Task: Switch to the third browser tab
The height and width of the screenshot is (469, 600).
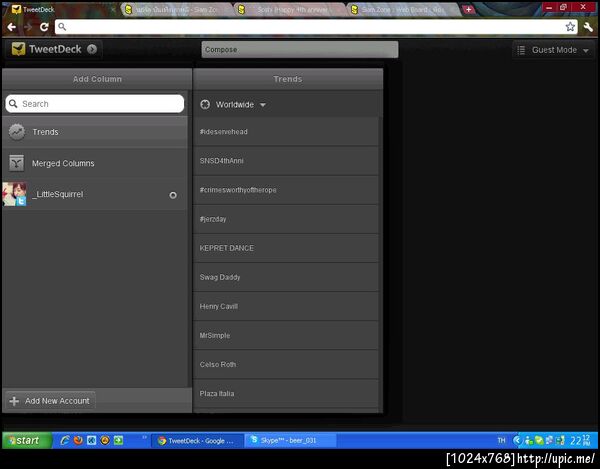Action: point(291,10)
